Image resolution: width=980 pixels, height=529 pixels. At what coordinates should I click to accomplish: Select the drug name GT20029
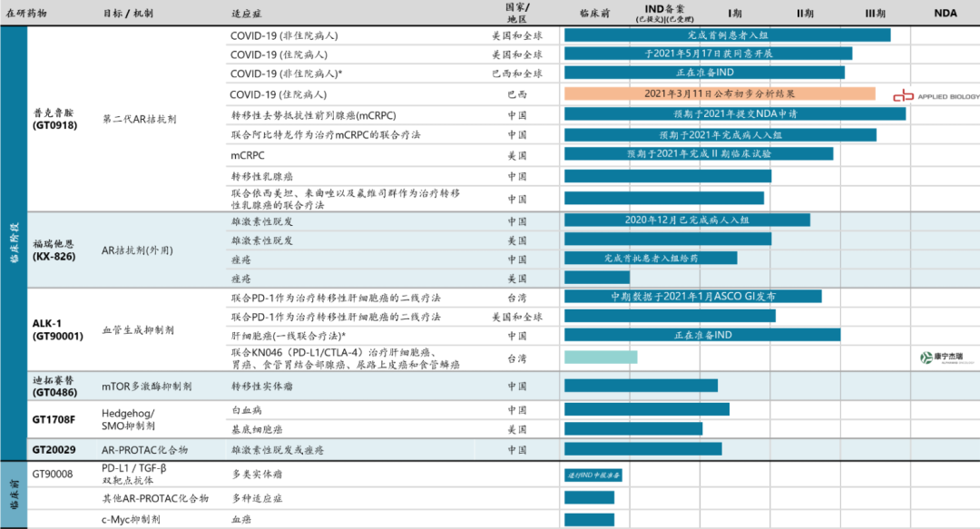tap(54, 449)
